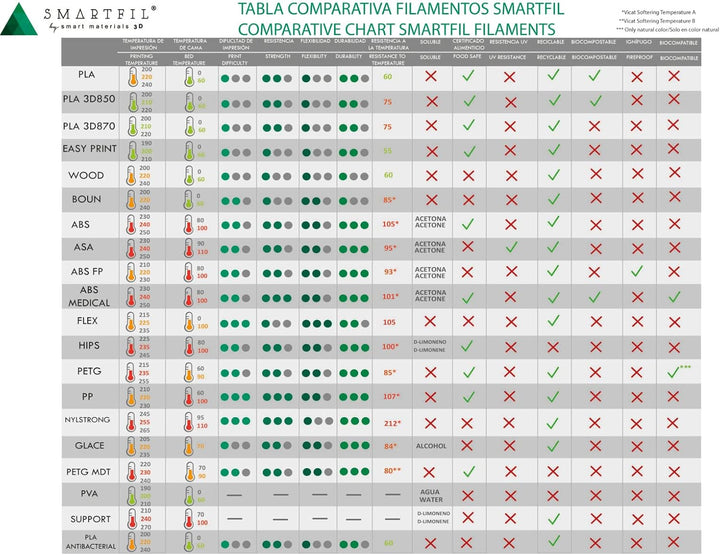Click the Smartfil green triangle logo
Image resolution: width=720 pixels, height=555 pixels.
pyautogui.click(x=19, y=19)
